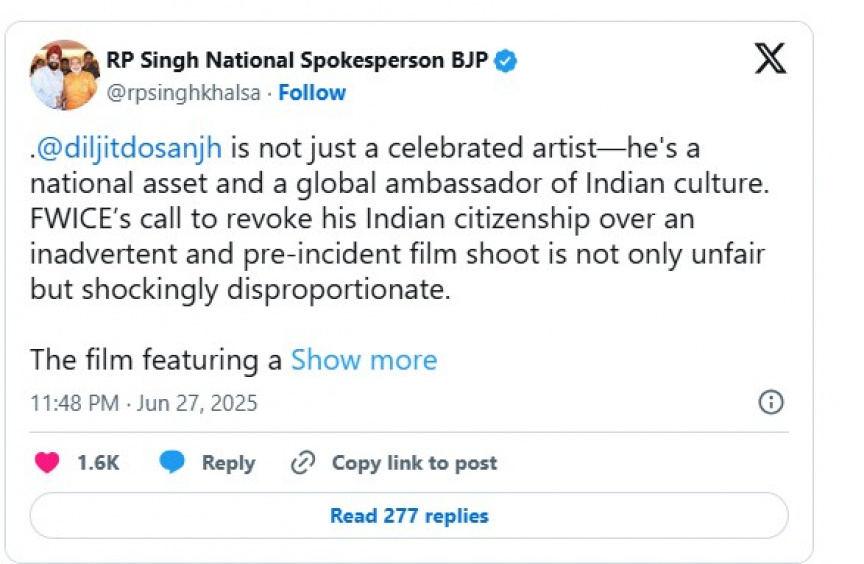Click the X logo in the corner
This screenshot has width=864, height=564.
tap(770, 59)
